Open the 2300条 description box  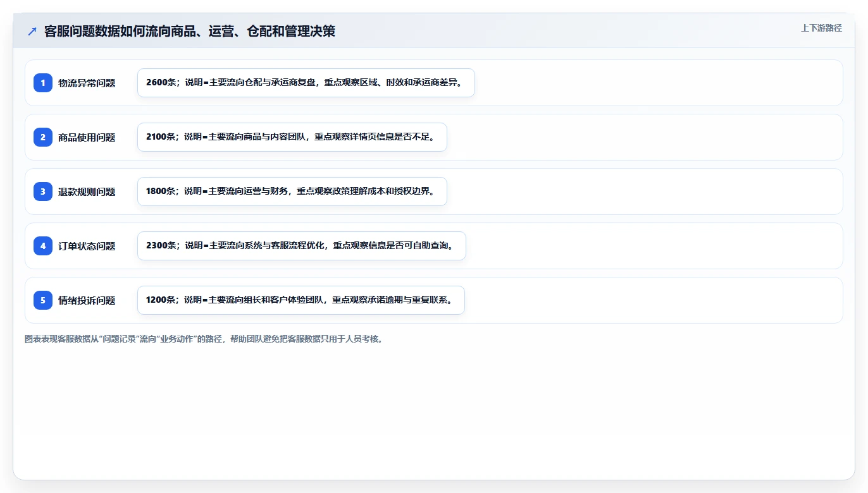tap(302, 246)
